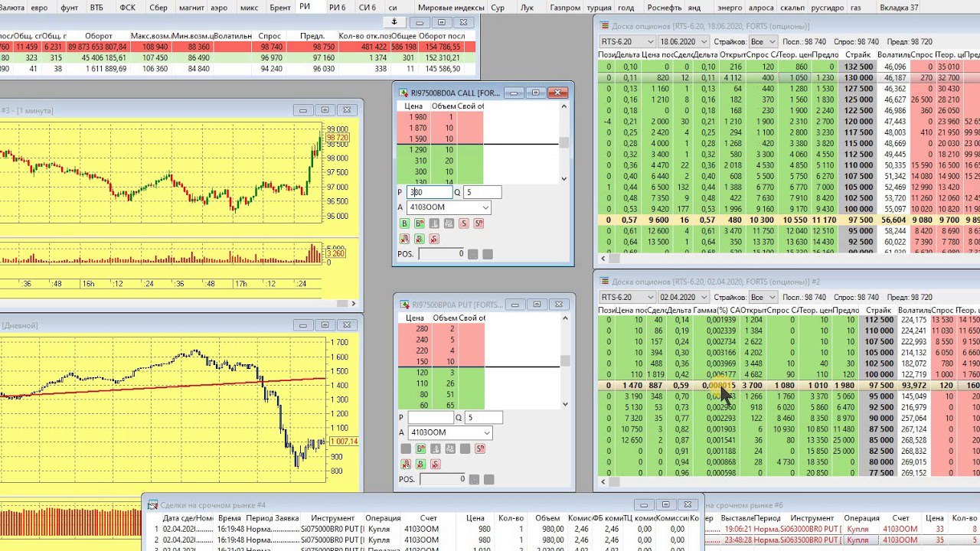Click gray stop-order icon in CALL window
980x551 pixels.
(434, 223)
